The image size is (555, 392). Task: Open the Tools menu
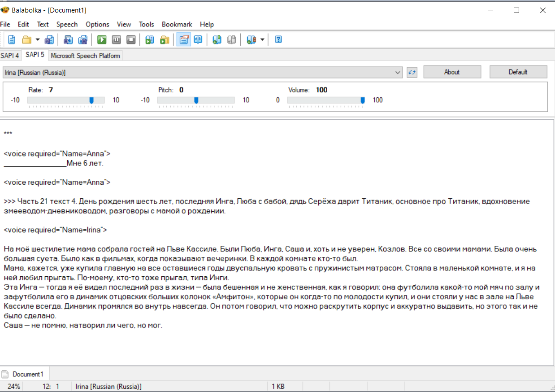coord(147,24)
